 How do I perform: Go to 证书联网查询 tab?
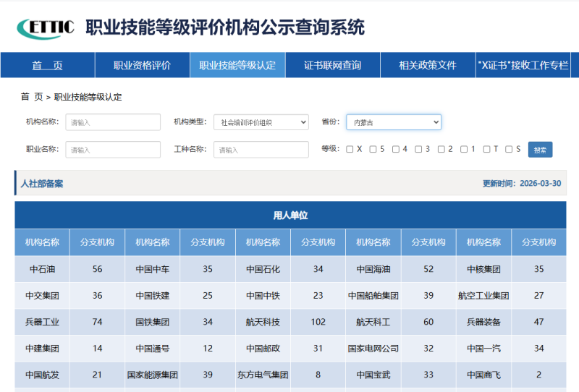tap(333, 65)
